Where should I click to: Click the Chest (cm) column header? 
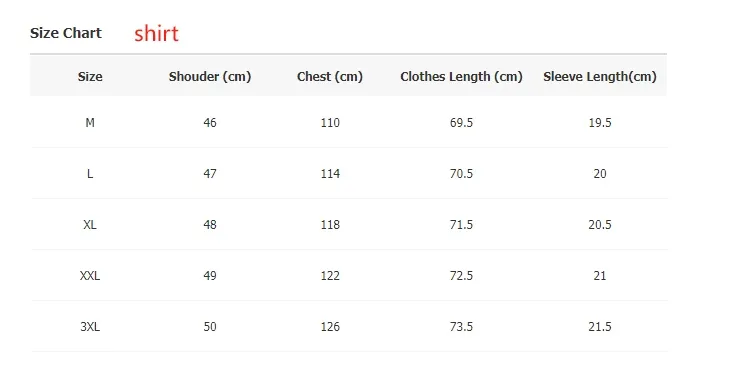click(330, 76)
